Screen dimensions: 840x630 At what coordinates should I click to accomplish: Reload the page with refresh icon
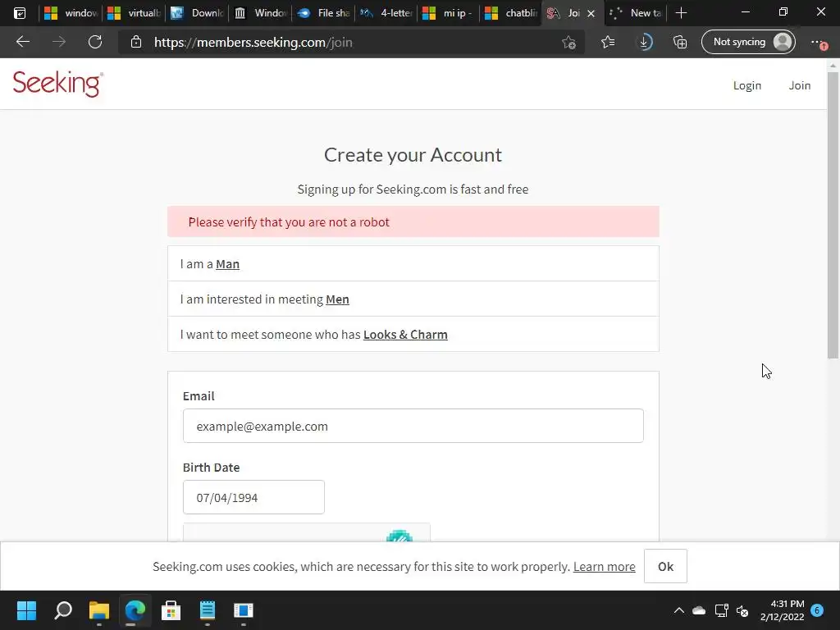(95, 42)
